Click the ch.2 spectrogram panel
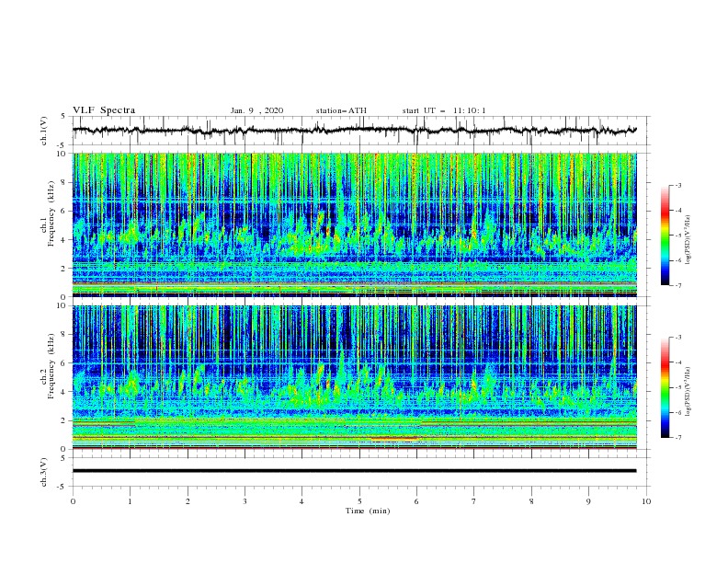 (354, 377)
